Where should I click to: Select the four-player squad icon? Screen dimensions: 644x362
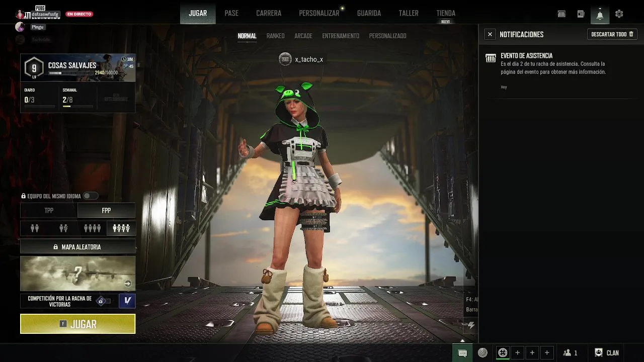point(92,228)
